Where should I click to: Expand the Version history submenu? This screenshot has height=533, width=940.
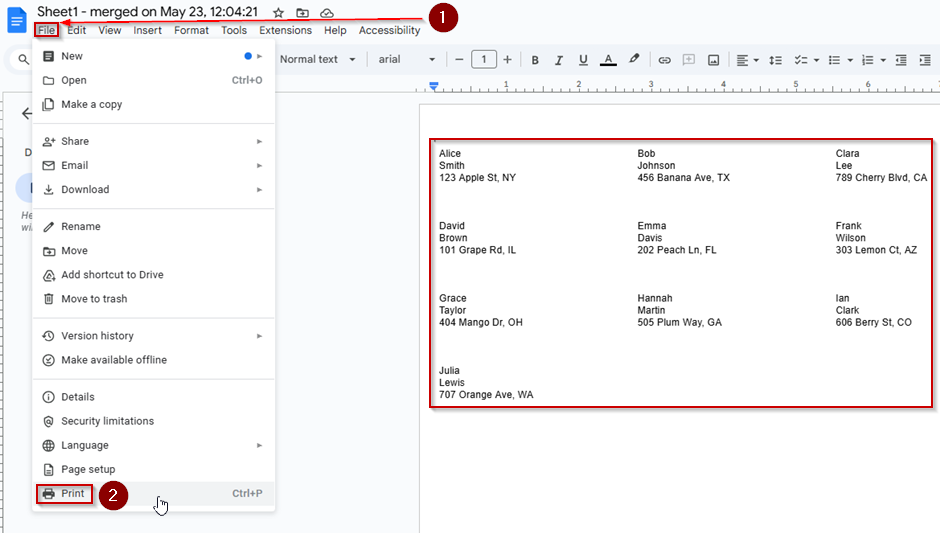(x=153, y=336)
